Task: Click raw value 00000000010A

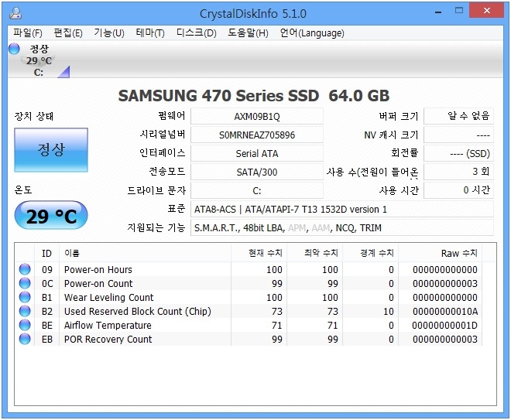Action: 445,312
